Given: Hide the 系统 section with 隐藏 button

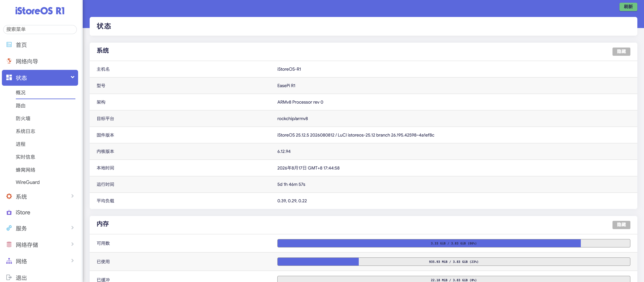Looking at the screenshot, I should [x=621, y=51].
